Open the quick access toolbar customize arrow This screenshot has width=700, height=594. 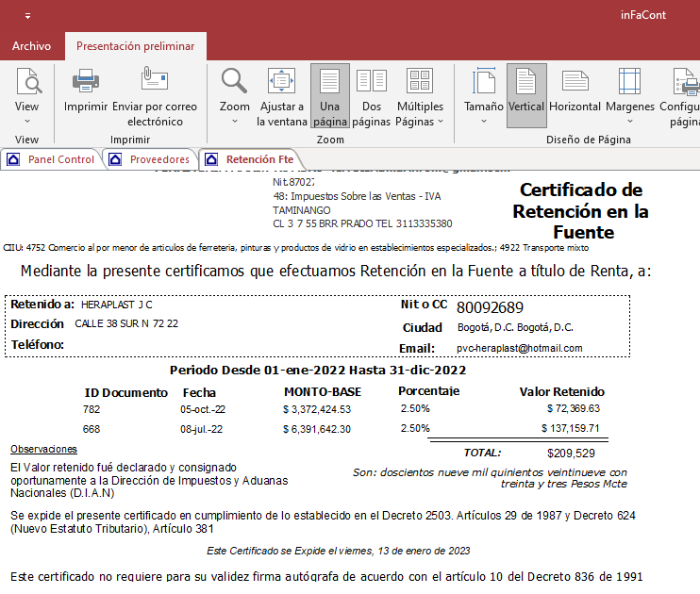coord(27,16)
